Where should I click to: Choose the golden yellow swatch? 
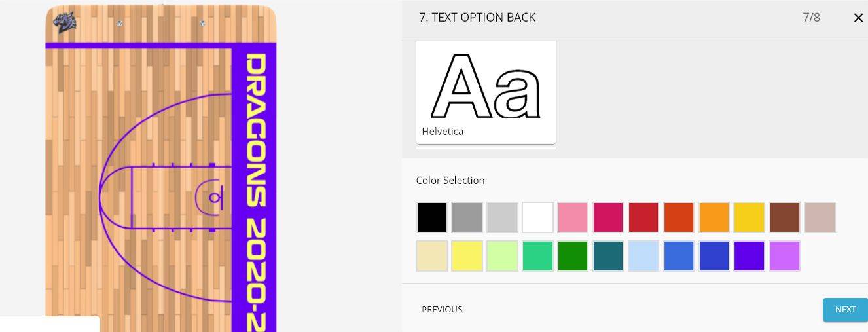pyautogui.click(x=750, y=217)
